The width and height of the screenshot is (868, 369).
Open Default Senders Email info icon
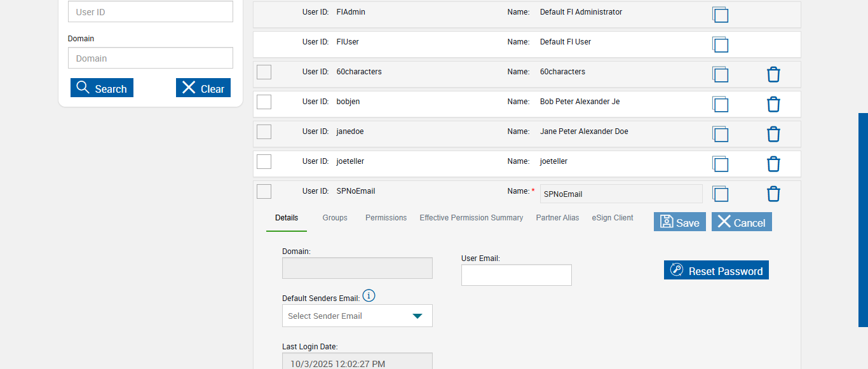tap(369, 295)
